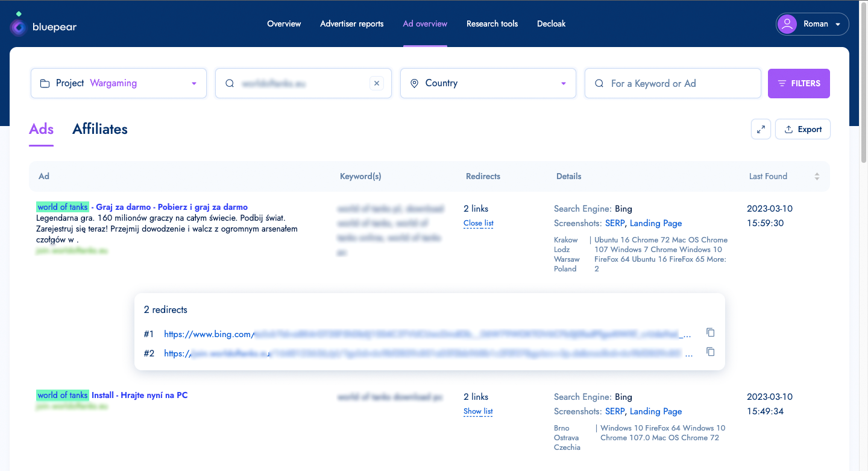This screenshot has height=471, width=868.
Task: Sort by Last Found column arrows
Action: [817, 177]
